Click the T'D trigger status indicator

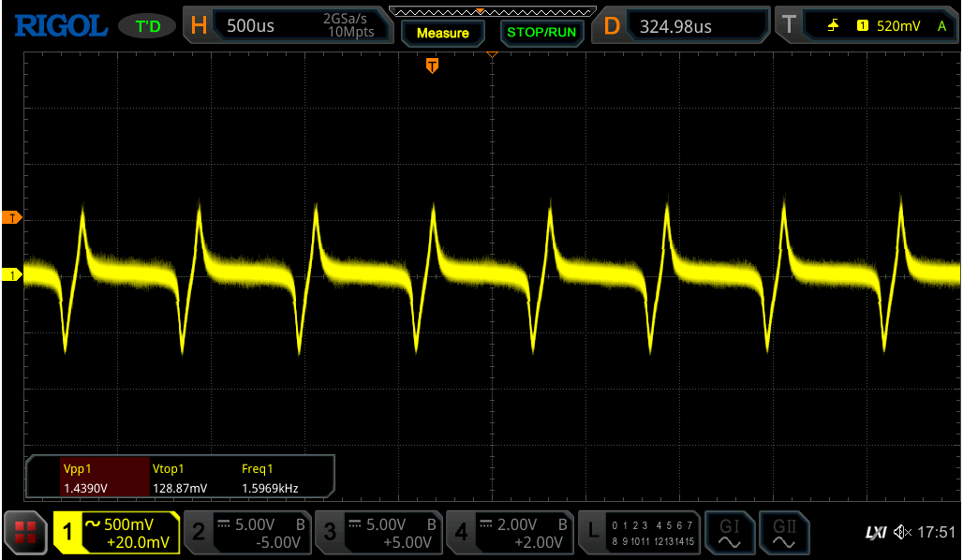(148, 26)
